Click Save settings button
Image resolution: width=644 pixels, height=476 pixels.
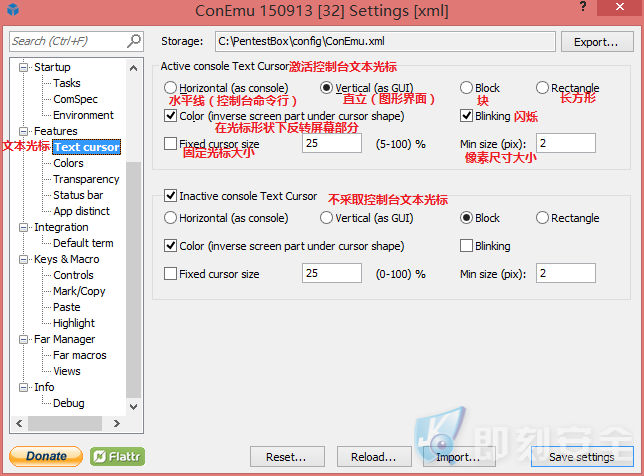pyautogui.click(x=582, y=457)
